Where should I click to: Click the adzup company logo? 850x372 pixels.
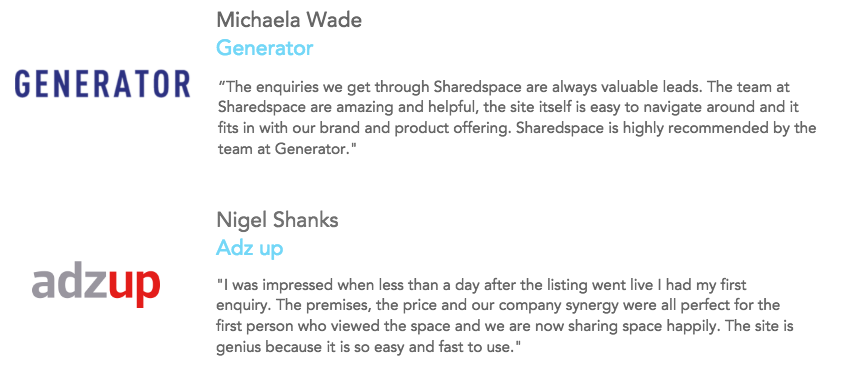coord(96,286)
